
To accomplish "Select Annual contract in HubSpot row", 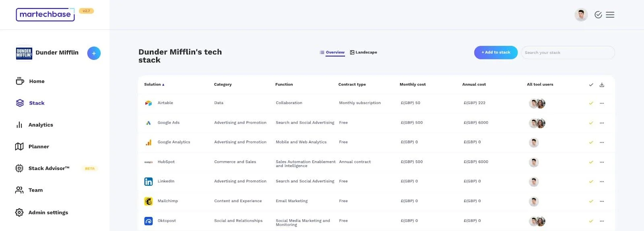I will click(x=355, y=162).
